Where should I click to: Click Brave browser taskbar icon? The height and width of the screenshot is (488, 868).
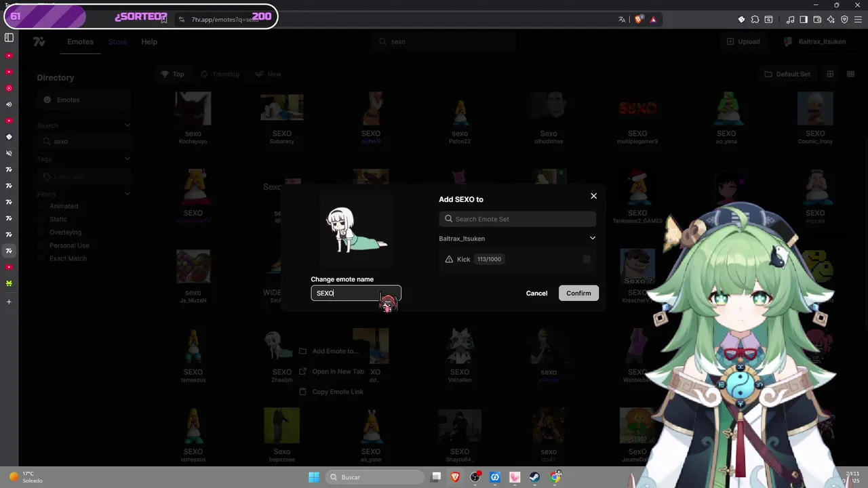point(456,477)
